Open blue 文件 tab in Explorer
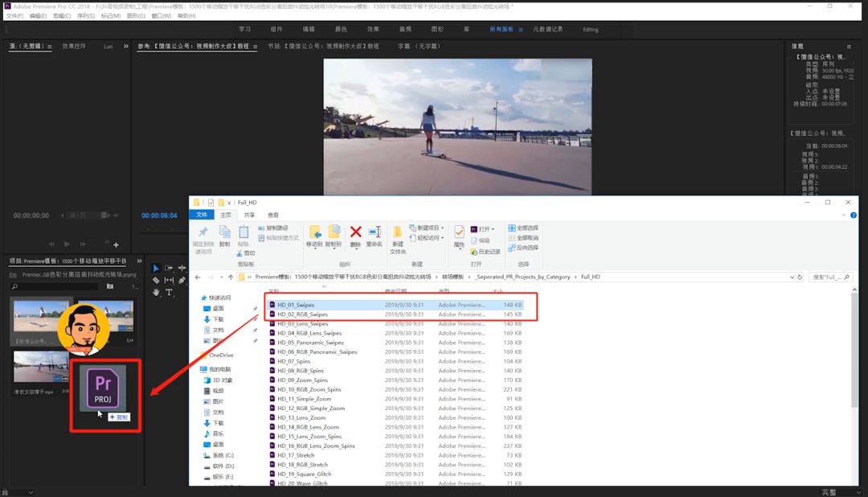The image size is (868, 497). (202, 215)
